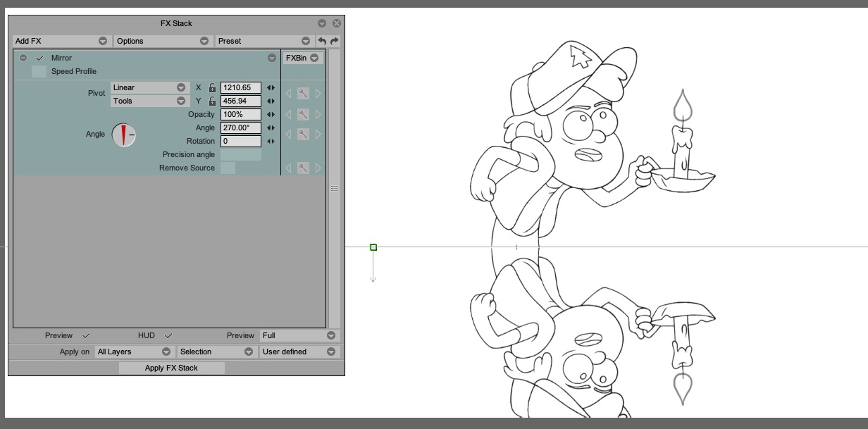Go to previous Pivot keyframe
This screenshot has height=429, width=868.
[x=288, y=94]
